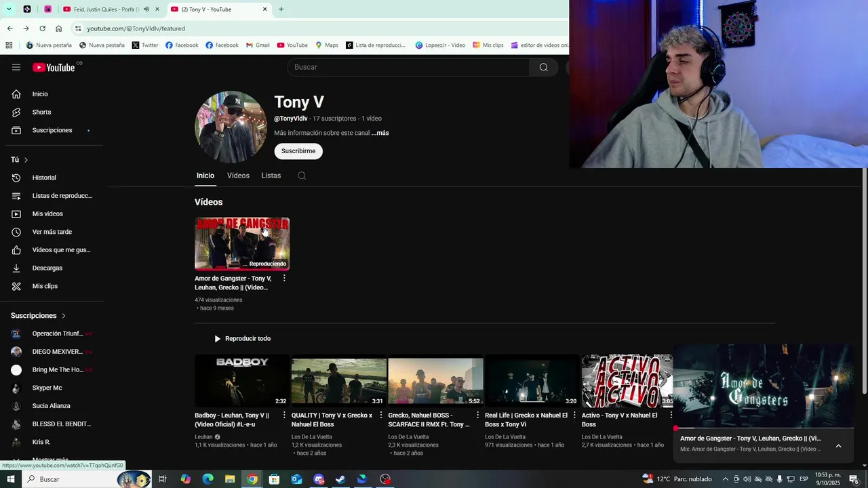This screenshot has height=488, width=868.
Task: Open the tab search dropdown
Action: pos(9,9)
